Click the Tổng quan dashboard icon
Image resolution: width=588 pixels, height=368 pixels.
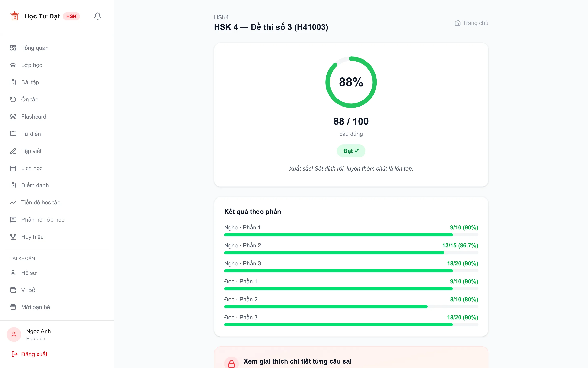click(13, 48)
